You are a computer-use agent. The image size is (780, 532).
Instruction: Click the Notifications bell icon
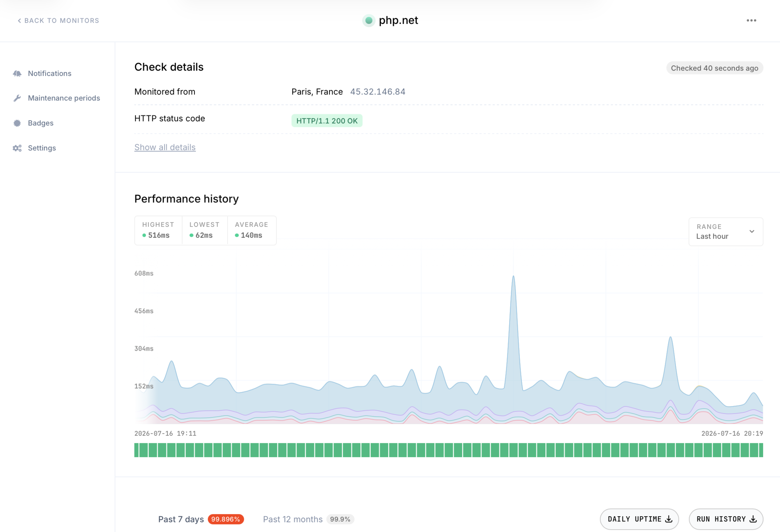coord(17,73)
